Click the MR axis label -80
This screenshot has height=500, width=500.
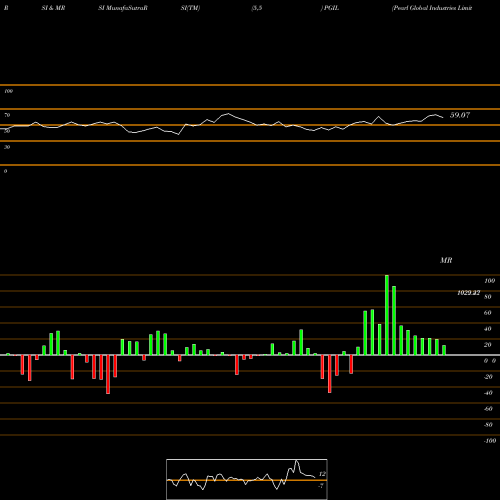[x=488, y=425]
